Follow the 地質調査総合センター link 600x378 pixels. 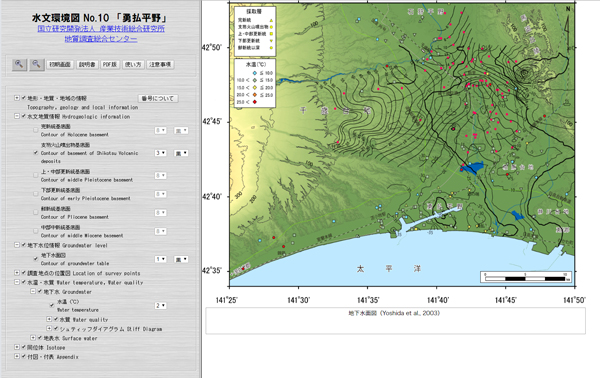101,39
